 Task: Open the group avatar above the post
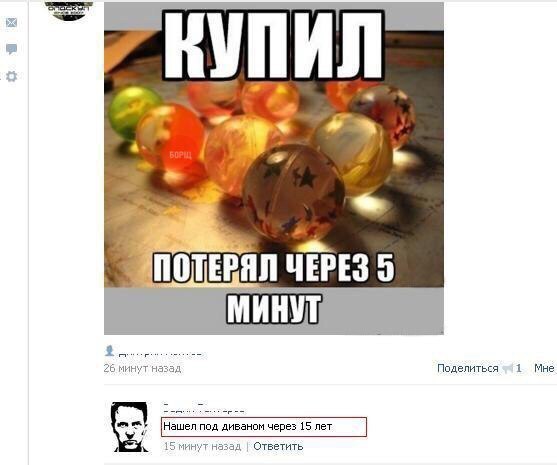pyautogui.click(x=69, y=11)
